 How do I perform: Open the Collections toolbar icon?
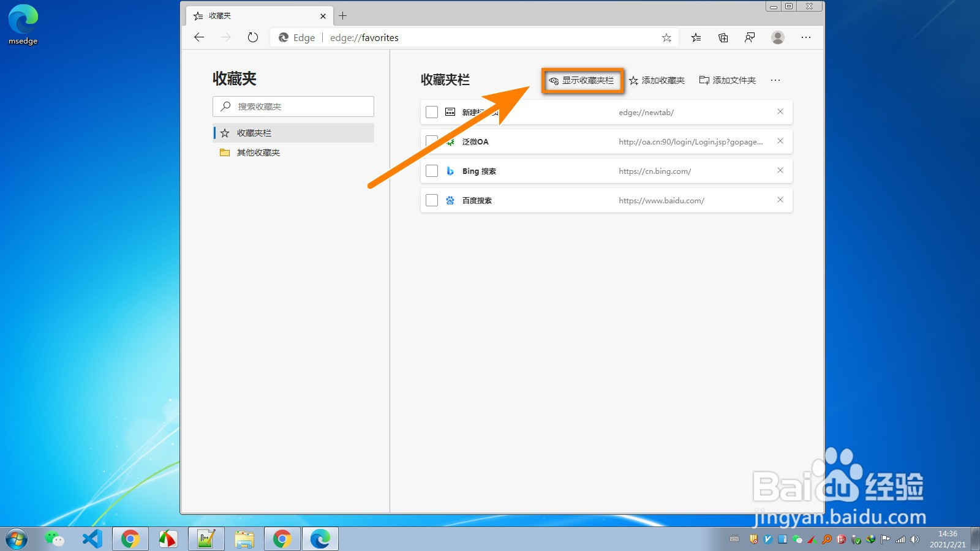pos(723,37)
